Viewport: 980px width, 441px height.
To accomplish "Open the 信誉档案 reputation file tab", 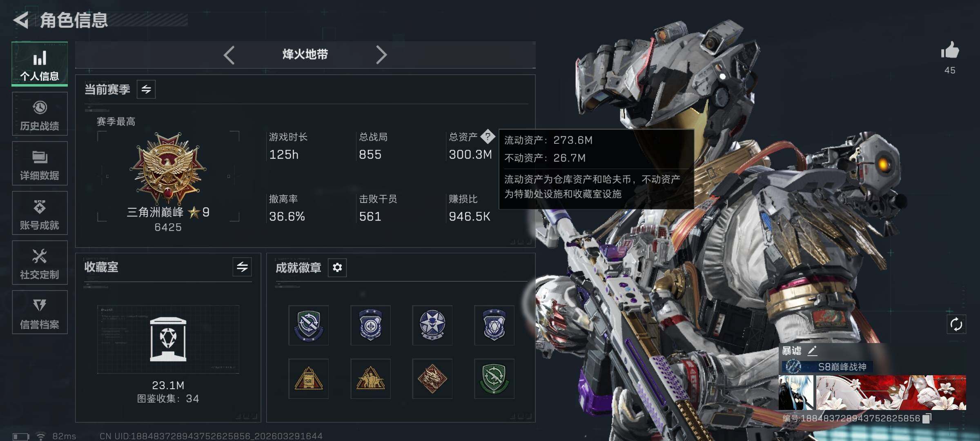I will point(40,312).
